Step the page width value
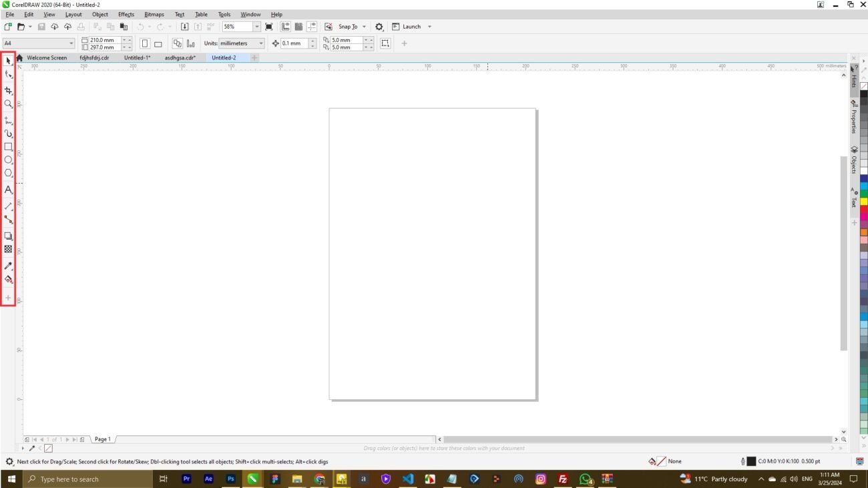This screenshot has height=488, width=868. [x=126, y=40]
